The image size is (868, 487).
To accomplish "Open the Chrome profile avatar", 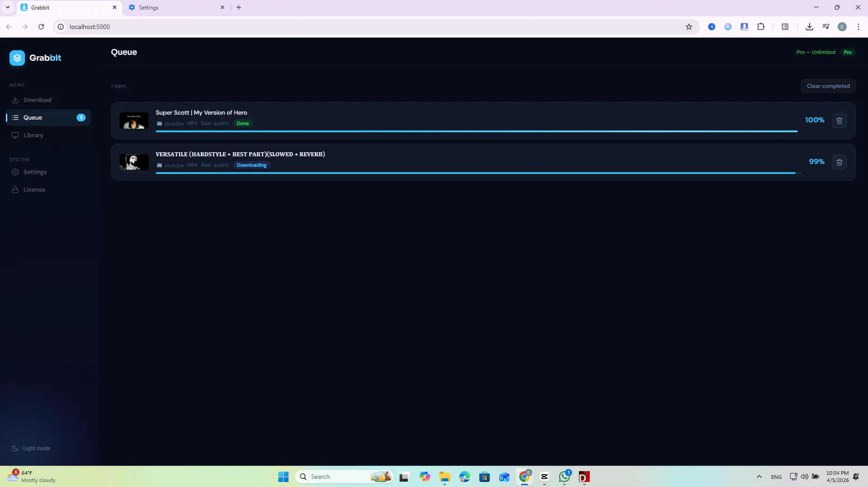I will click(842, 27).
